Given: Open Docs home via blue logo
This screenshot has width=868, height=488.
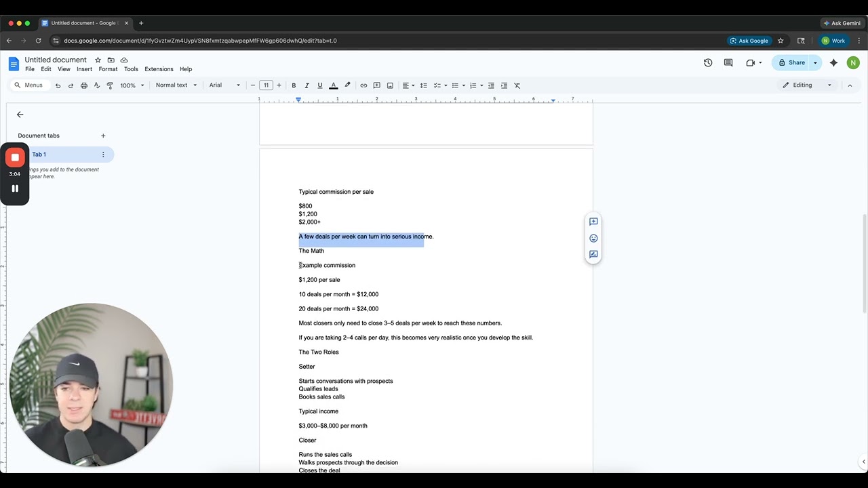Looking at the screenshot, I should pos(14,64).
